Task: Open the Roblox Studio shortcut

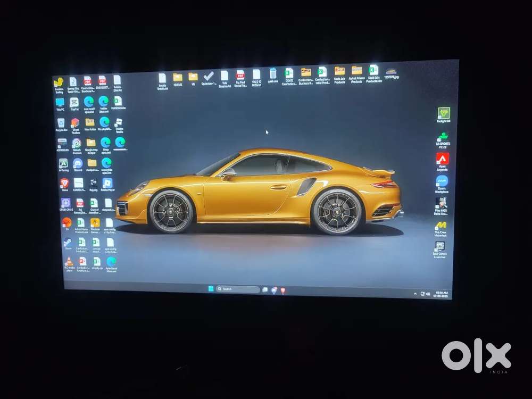Action: click(119, 123)
